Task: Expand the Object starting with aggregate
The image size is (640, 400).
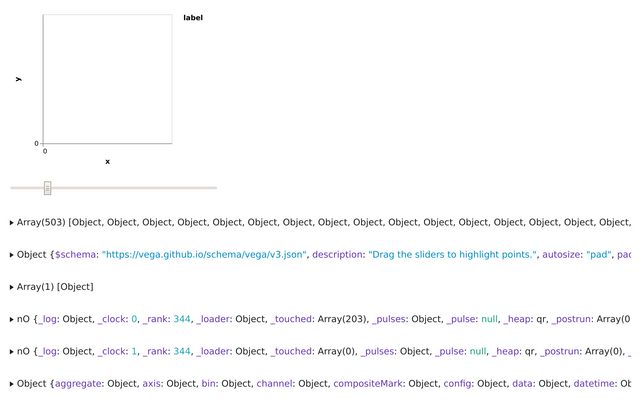Action: coord(11,383)
